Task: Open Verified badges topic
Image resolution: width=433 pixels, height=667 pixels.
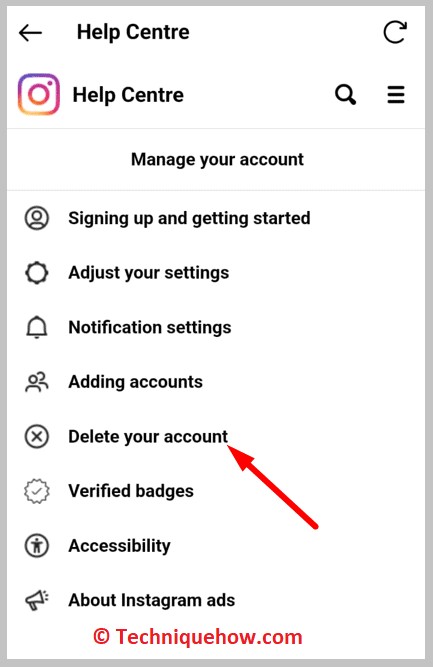Action: click(x=131, y=491)
